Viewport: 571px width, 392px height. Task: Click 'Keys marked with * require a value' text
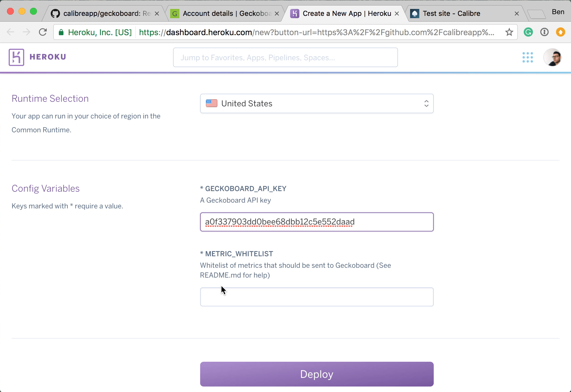(x=67, y=206)
